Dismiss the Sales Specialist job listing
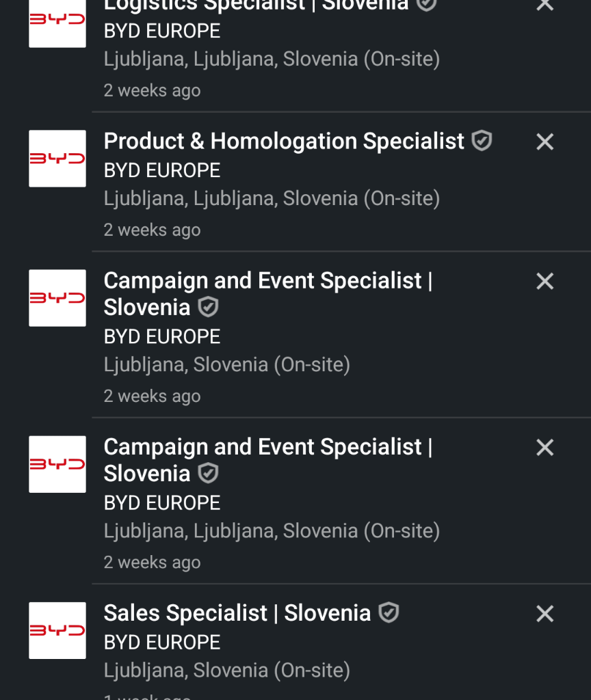 544,614
